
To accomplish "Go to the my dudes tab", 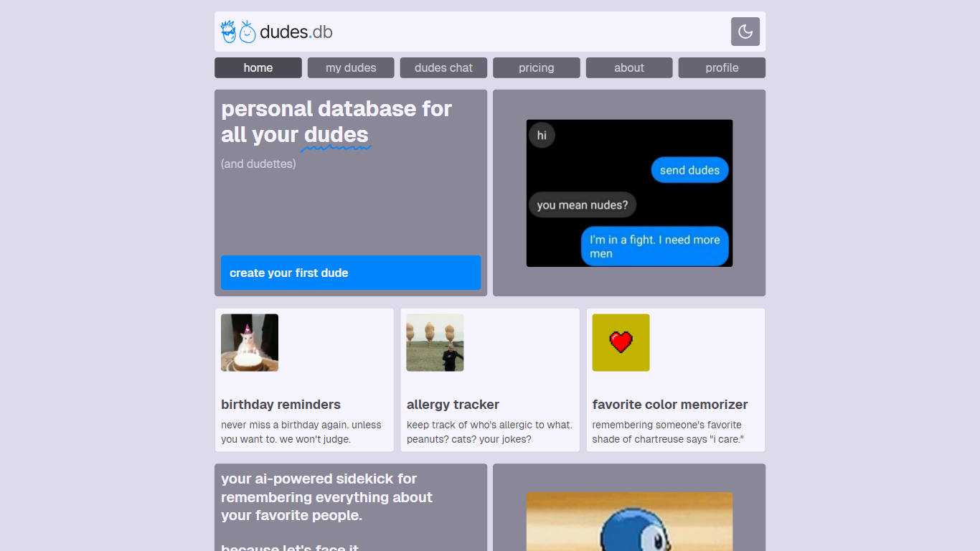I will click(351, 67).
